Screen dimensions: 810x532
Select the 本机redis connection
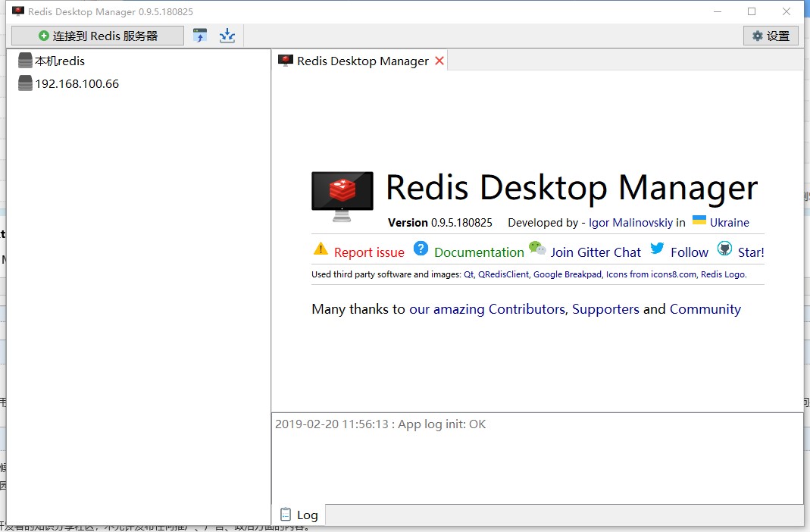point(59,61)
